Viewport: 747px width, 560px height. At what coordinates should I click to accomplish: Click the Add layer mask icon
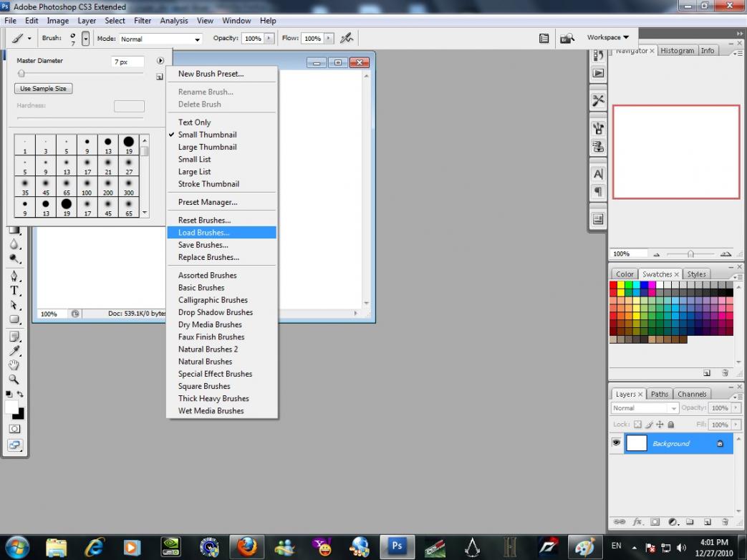pyautogui.click(x=655, y=522)
